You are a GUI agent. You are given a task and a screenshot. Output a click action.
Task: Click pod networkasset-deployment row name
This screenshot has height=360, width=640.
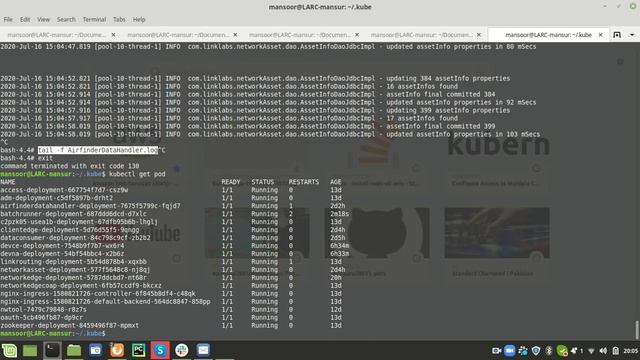pyautogui.click(x=75, y=270)
